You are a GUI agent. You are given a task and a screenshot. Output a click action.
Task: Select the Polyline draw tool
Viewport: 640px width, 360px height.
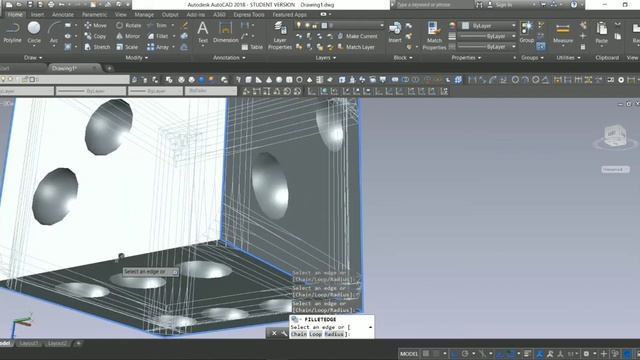pos(12,32)
